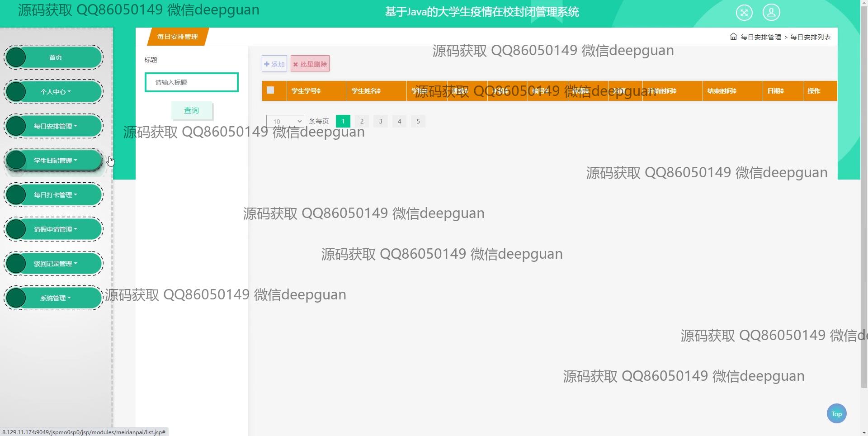Sort table by 学生学号 column
Screen dimensions: 868x436
306,91
